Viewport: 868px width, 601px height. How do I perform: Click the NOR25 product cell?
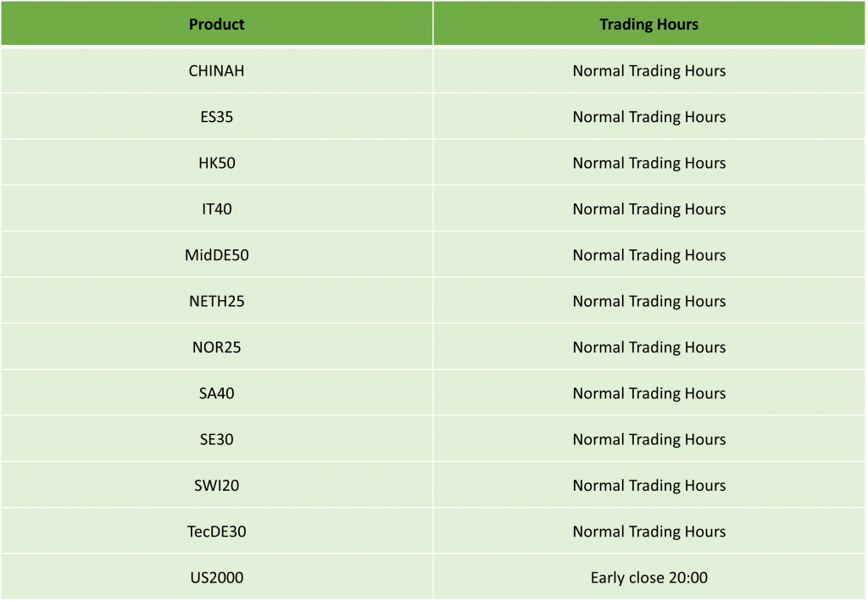[216, 348]
